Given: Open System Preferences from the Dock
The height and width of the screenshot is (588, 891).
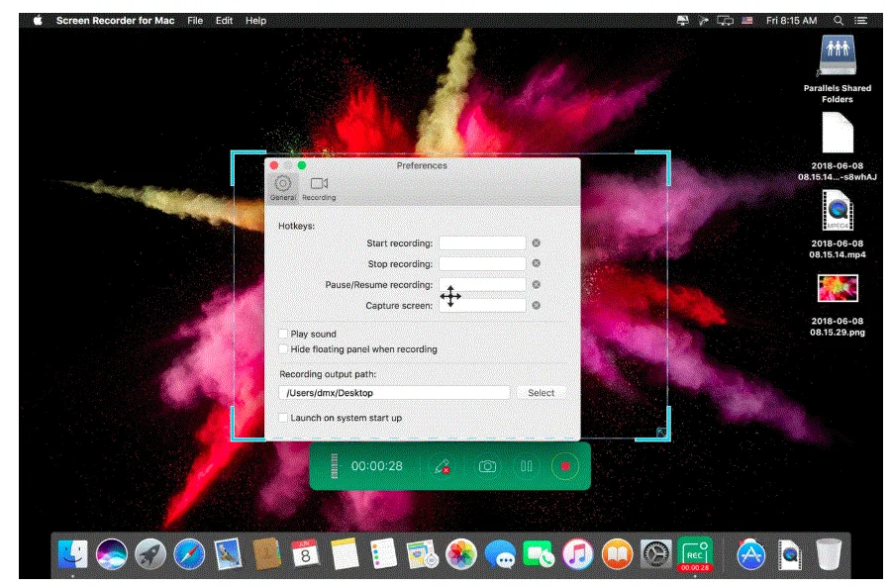Looking at the screenshot, I should [x=655, y=554].
